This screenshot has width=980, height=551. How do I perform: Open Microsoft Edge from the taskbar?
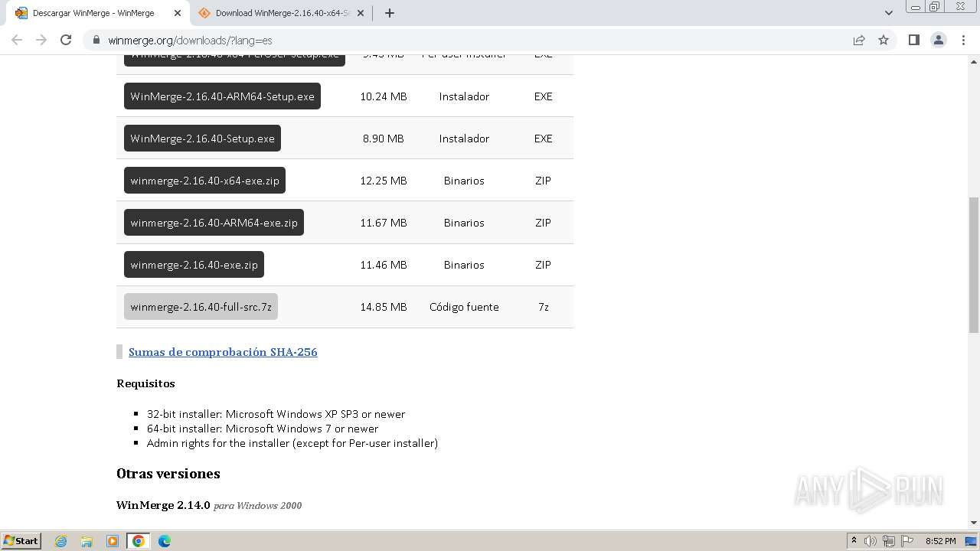pyautogui.click(x=165, y=541)
